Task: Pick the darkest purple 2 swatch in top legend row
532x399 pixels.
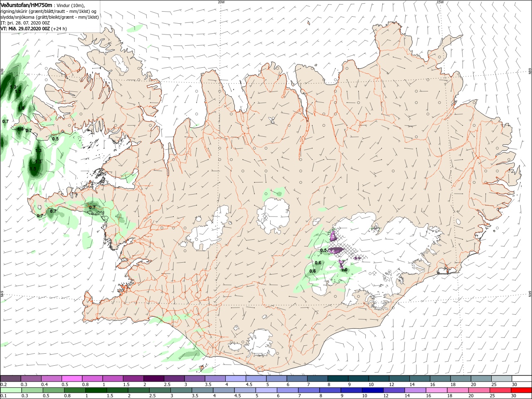Action: point(154,379)
